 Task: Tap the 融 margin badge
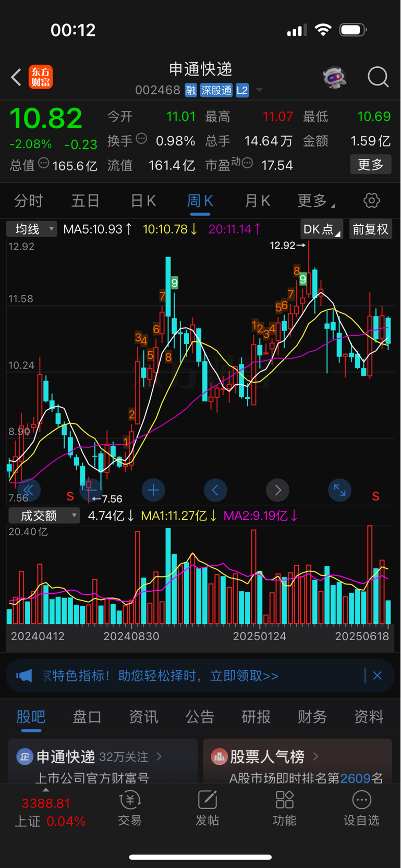(191, 90)
